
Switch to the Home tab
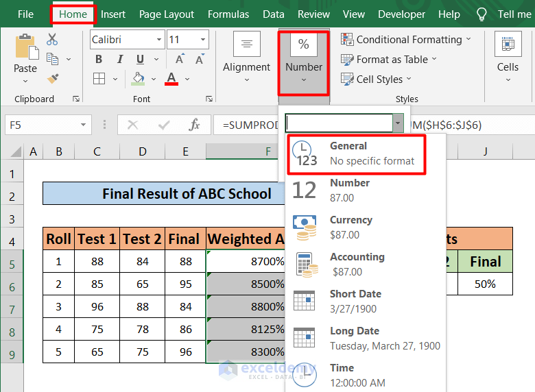point(73,14)
